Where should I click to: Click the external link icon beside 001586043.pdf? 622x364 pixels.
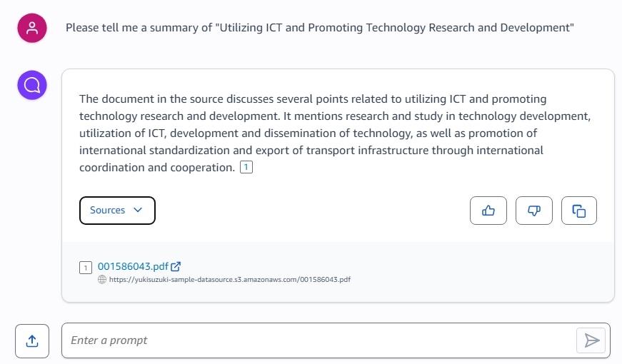point(176,266)
